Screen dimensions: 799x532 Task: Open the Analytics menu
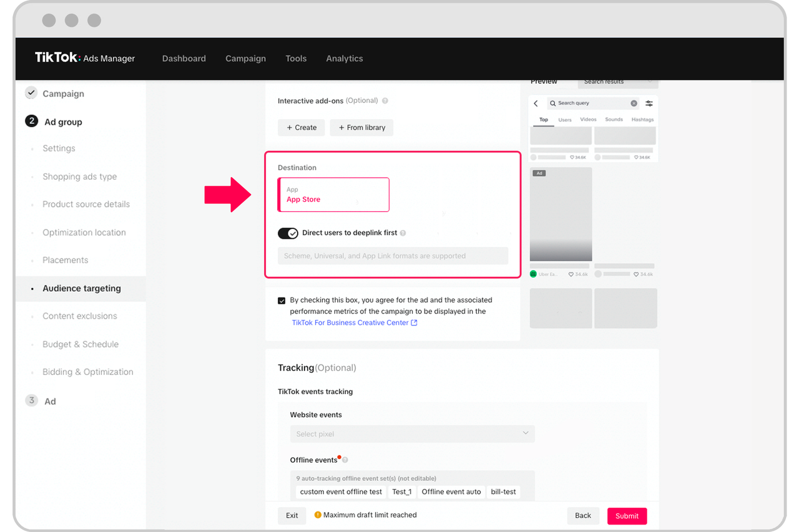click(345, 59)
